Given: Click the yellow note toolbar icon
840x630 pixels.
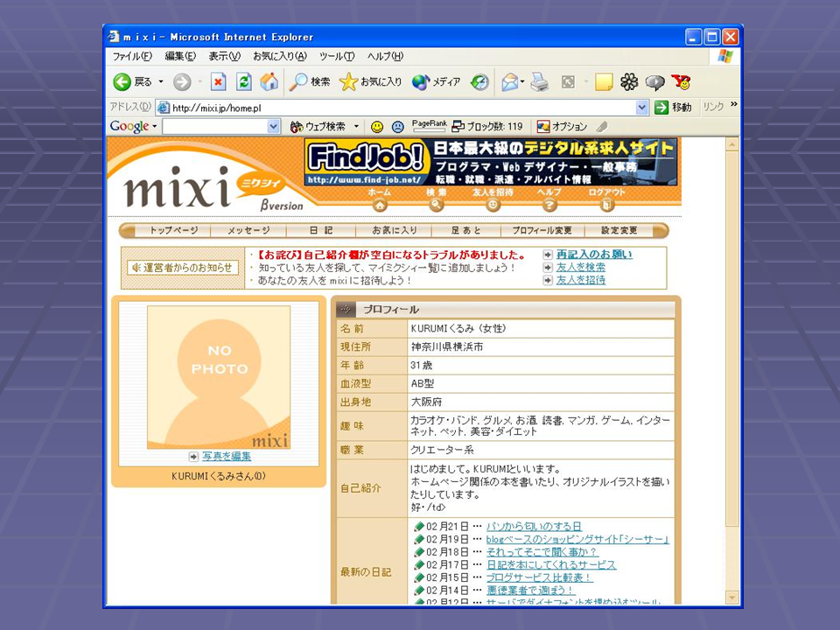Looking at the screenshot, I should [x=604, y=82].
